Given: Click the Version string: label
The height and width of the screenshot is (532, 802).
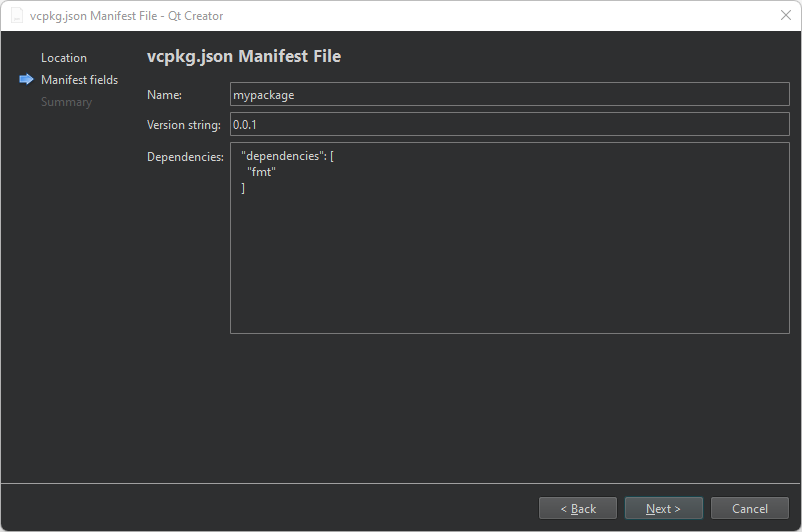Looking at the screenshot, I should (x=184, y=125).
